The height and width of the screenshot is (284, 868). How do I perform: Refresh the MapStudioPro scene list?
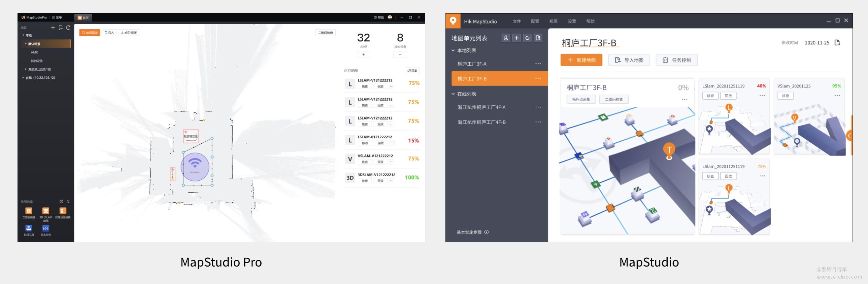coord(68,28)
